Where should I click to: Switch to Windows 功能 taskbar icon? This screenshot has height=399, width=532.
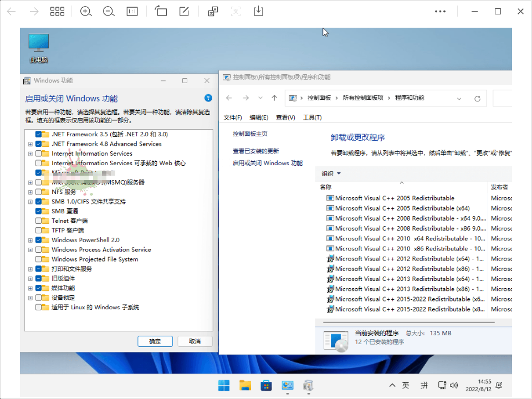pos(309,386)
